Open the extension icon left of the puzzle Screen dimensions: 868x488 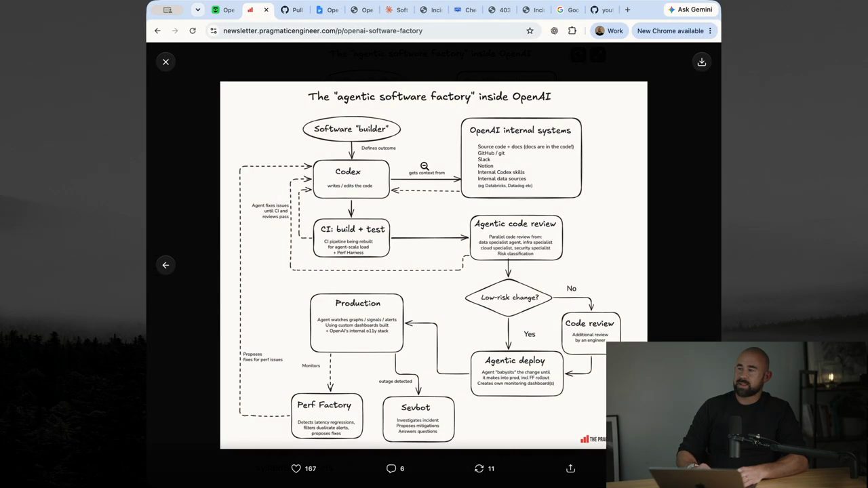(x=555, y=30)
